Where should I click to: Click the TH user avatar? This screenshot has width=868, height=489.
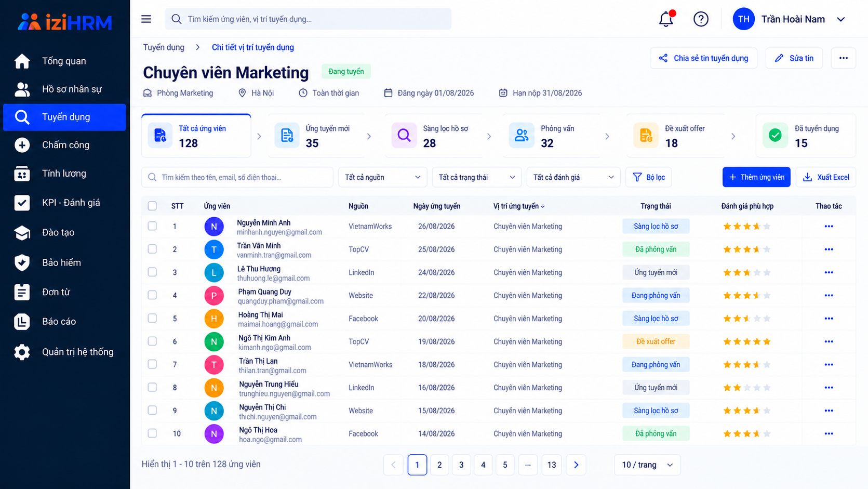pyautogui.click(x=743, y=19)
